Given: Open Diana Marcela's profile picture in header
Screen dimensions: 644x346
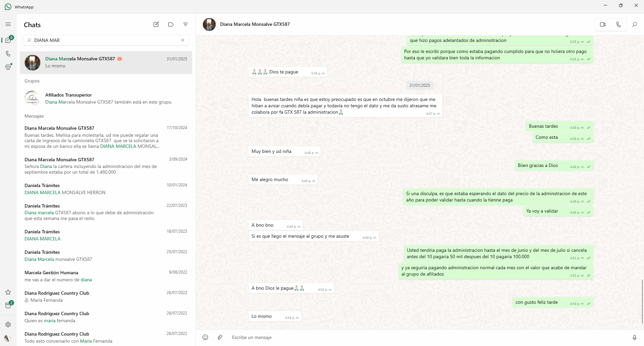Looking at the screenshot, I should click(209, 24).
